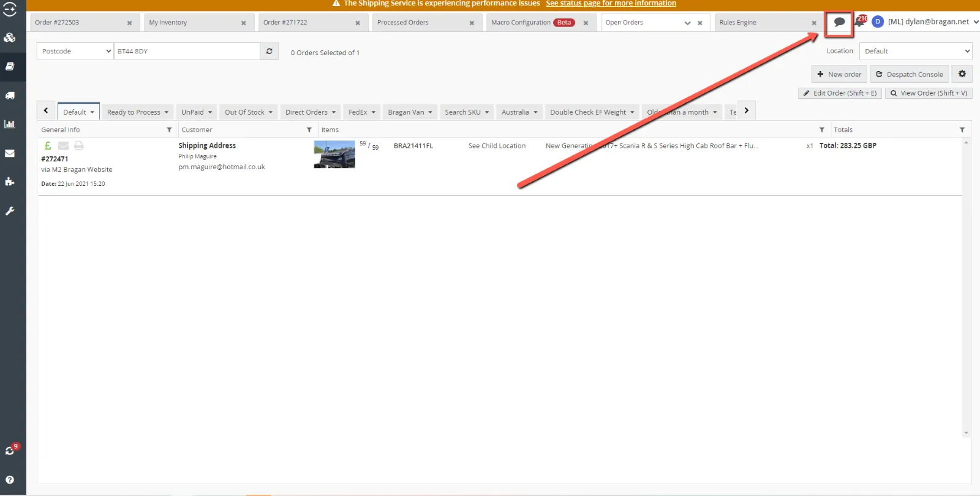The width and height of the screenshot is (980, 496).
Task: Open the Help question mark icon
Action: click(x=10, y=480)
